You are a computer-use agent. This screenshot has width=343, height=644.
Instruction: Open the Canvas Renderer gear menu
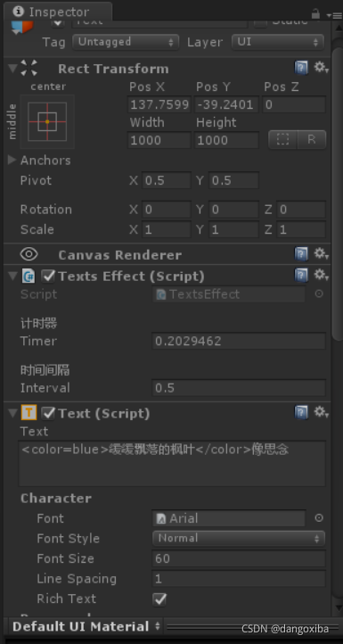322,254
